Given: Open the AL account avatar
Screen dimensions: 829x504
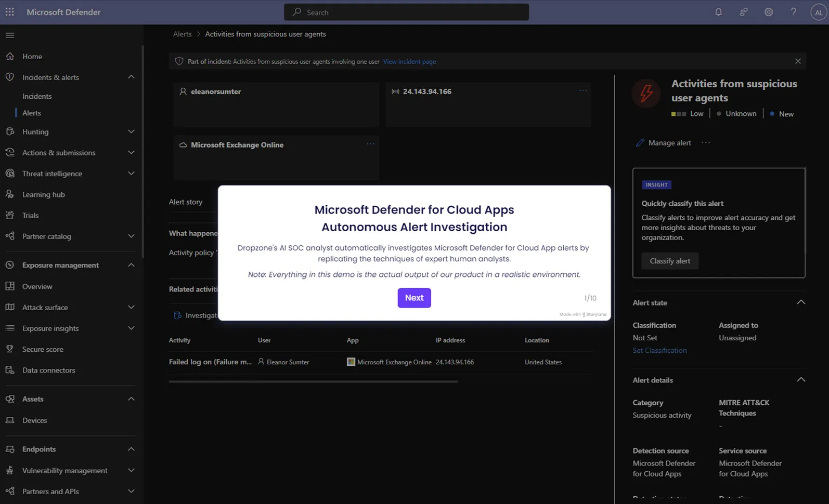Looking at the screenshot, I should 819,12.
